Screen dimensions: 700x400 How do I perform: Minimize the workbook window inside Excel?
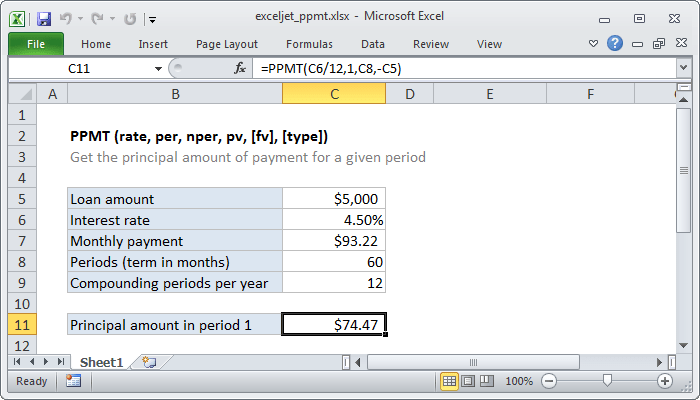[x=638, y=44]
